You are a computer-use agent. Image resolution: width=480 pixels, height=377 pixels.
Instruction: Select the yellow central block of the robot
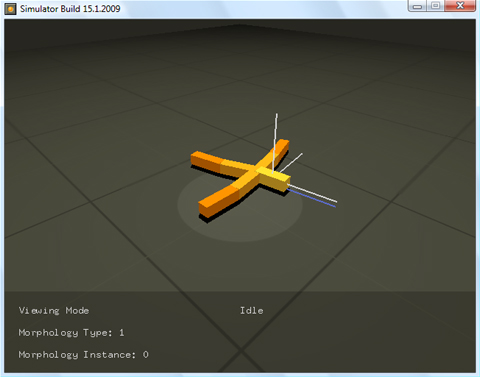(x=274, y=179)
